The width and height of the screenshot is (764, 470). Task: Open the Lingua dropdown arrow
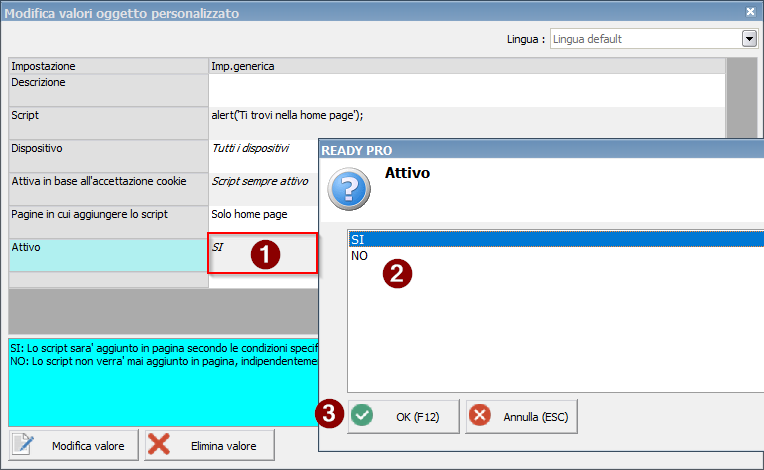748,39
